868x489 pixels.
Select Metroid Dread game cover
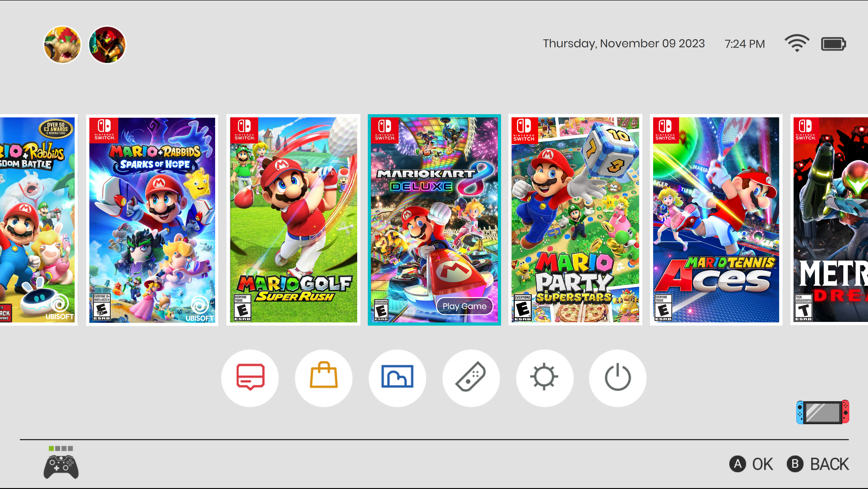point(829,220)
